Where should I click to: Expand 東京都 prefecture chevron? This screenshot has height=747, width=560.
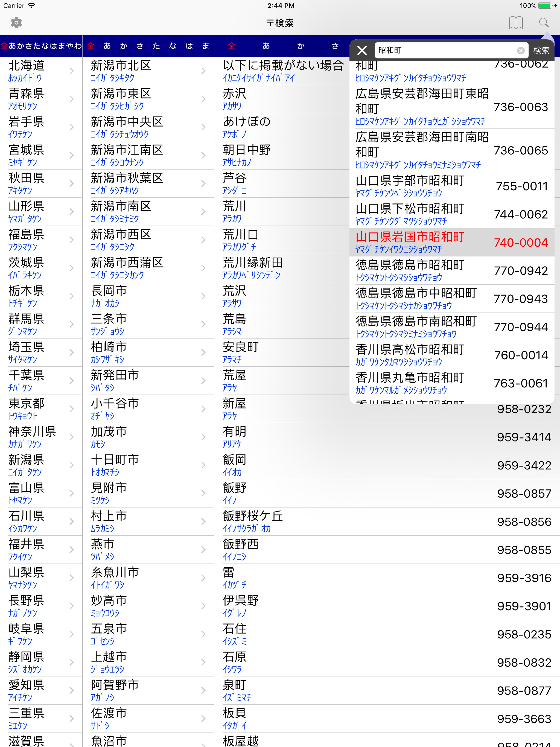[x=71, y=408]
